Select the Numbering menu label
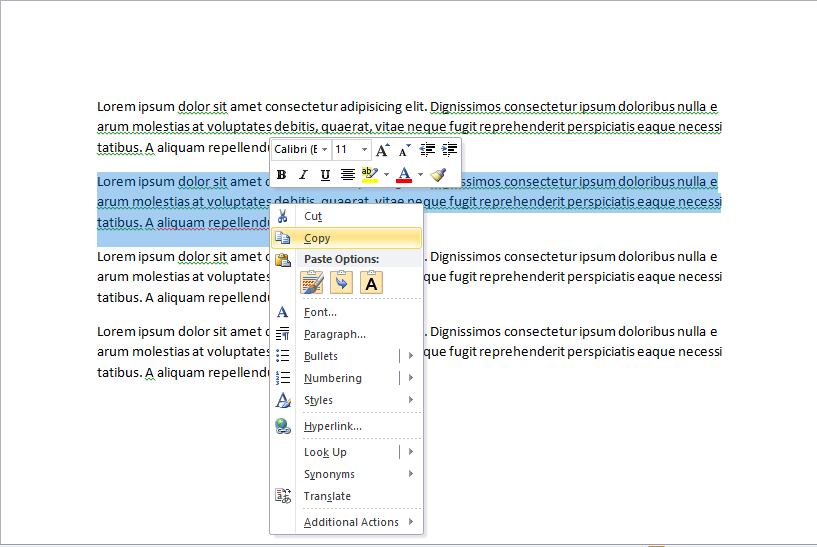 [x=332, y=378]
